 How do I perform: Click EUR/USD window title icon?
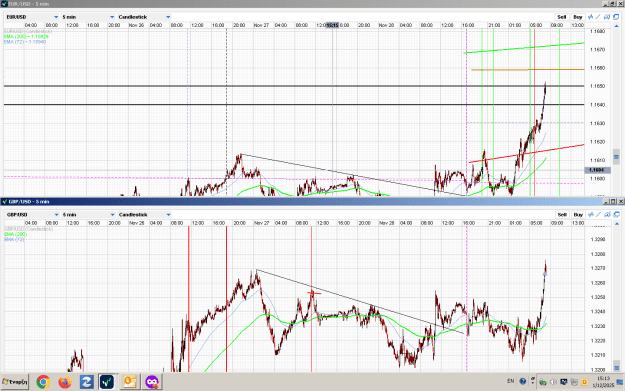point(4,4)
